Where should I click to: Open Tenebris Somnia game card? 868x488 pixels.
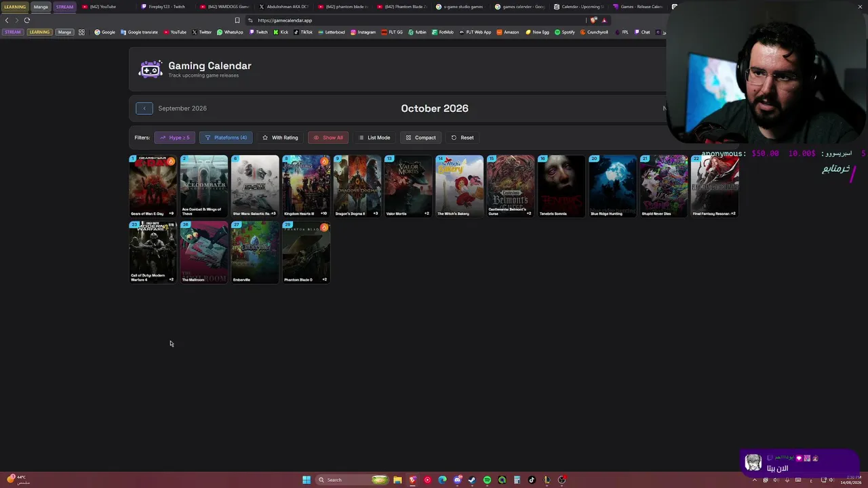pos(561,186)
